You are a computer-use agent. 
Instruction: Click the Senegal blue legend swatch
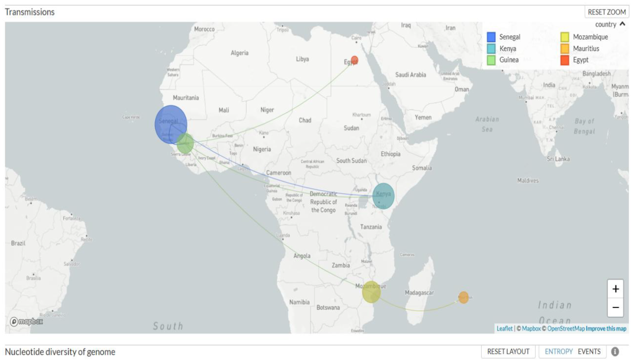[491, 37]
